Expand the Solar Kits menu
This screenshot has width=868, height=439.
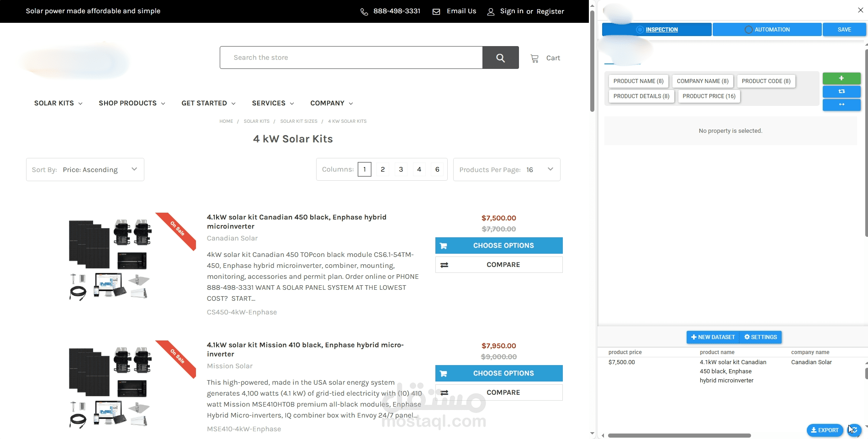point(58,103)
